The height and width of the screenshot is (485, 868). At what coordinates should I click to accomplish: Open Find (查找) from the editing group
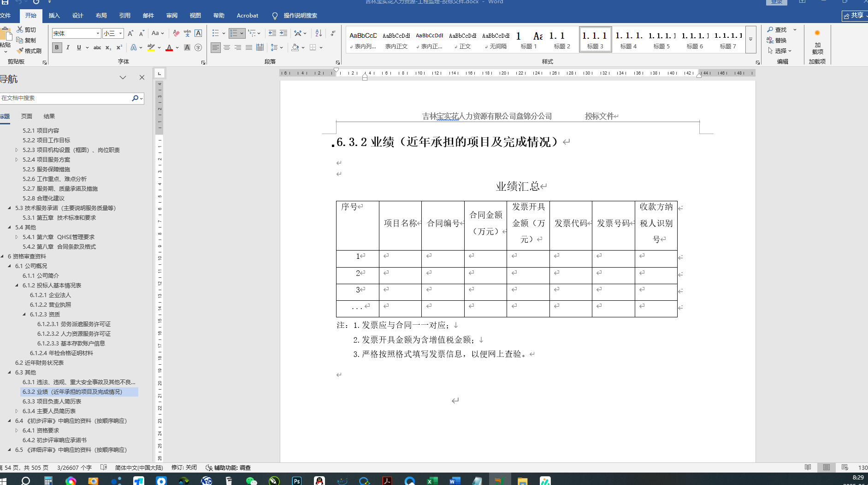tap(777, 29)
